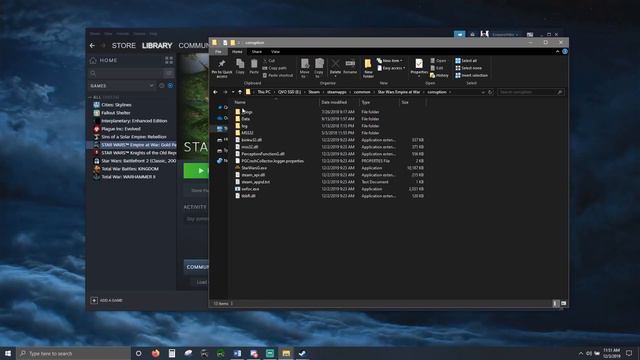640x360 pixels.
Task: Open the GAMES dropdown in Steam library
Action: point(122,86)
